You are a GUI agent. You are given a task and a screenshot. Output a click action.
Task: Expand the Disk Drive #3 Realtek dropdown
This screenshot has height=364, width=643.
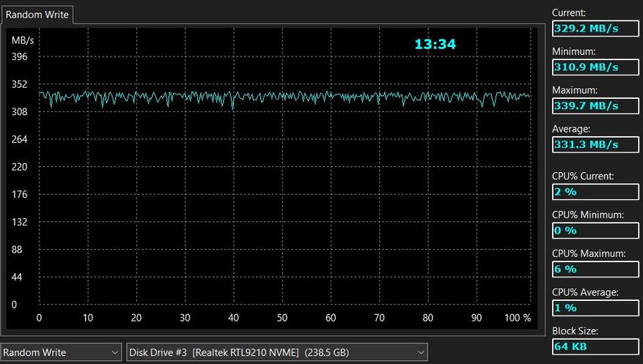pyautogui.click(x=277, y=352)
